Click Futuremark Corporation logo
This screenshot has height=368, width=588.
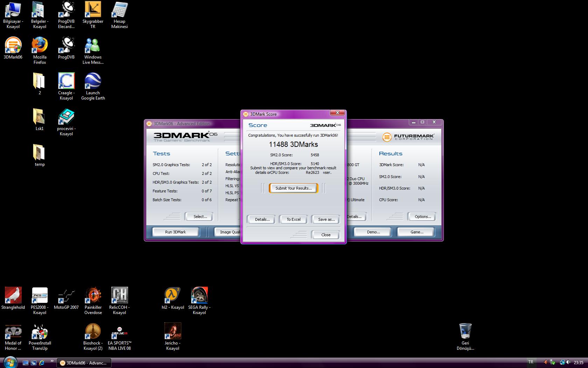[x=408, y=137]
